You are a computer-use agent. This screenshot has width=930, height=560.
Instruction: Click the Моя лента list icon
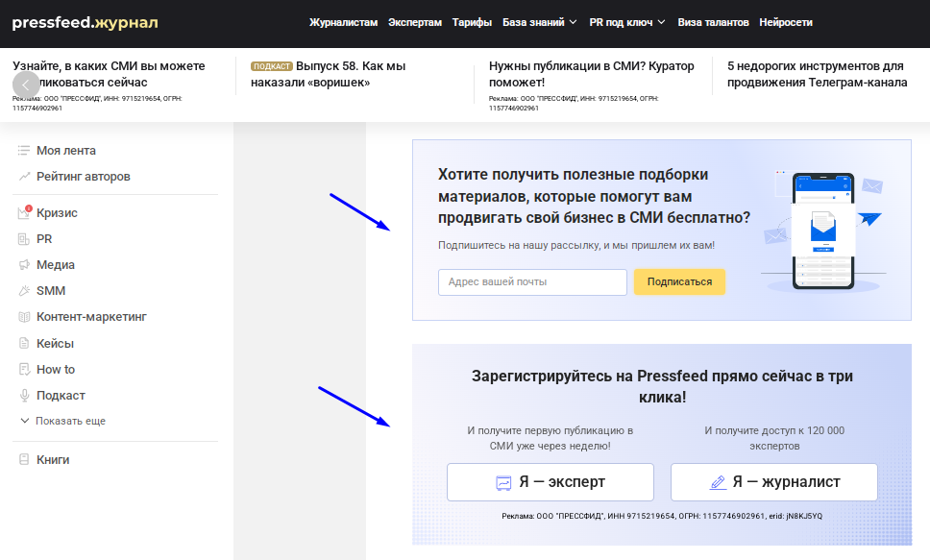pos(24,151)
